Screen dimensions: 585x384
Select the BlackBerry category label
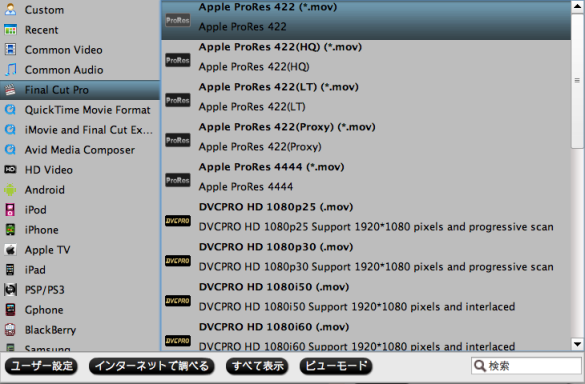(50, 330)
